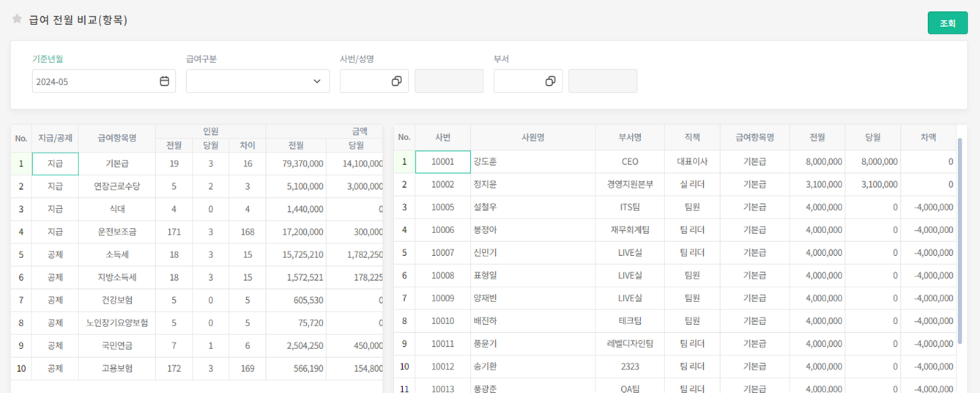Viewport: 980px width, 393px height.
Task: Click the 부서 name display field
Action: click(602, 81)
